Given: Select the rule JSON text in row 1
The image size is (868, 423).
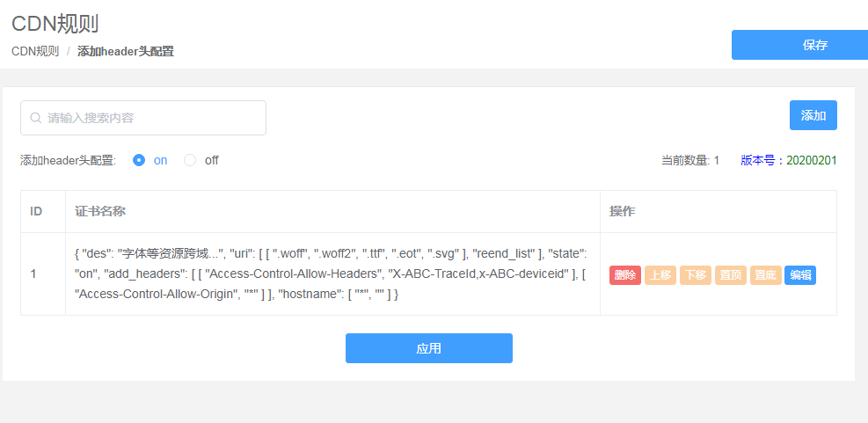Looking at the screenshot, I should coord(331,274).
